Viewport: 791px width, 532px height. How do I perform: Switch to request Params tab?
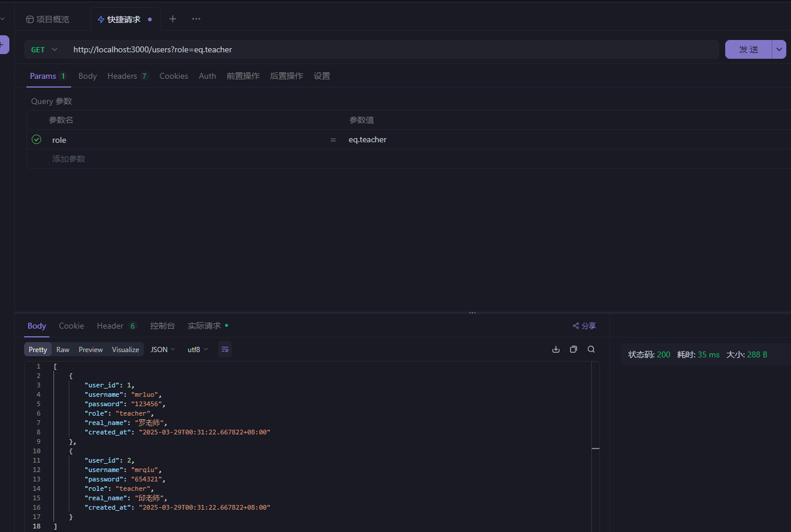point(48,76)
